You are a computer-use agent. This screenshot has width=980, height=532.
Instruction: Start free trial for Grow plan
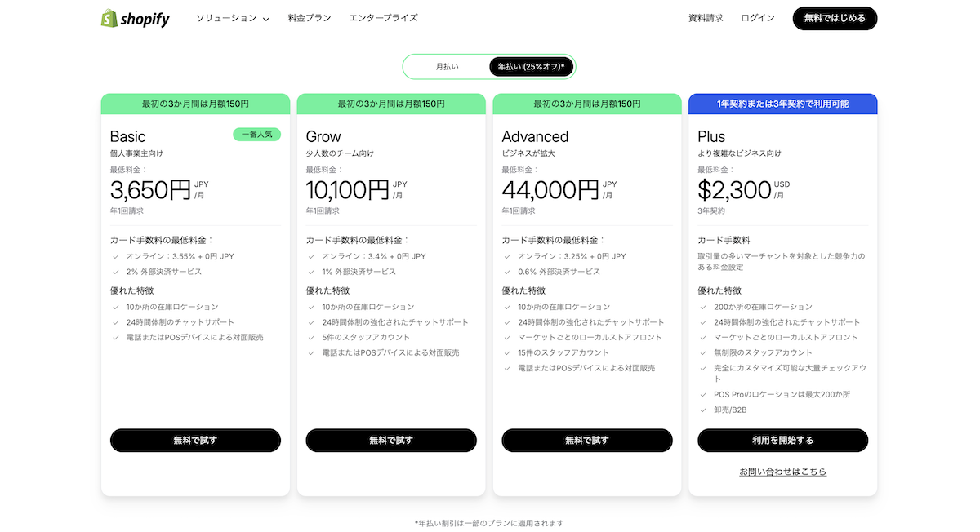[391, 441]
